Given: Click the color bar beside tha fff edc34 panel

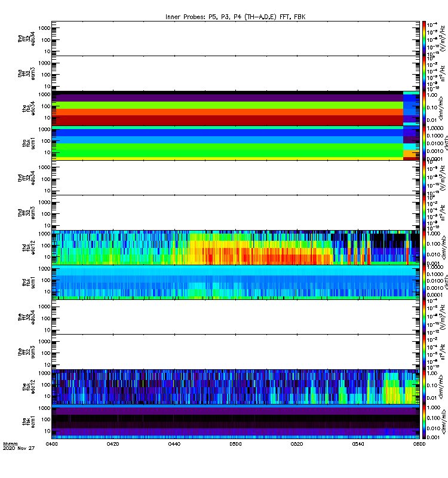Looking at the screenshot, I should (x=424, y=38).
